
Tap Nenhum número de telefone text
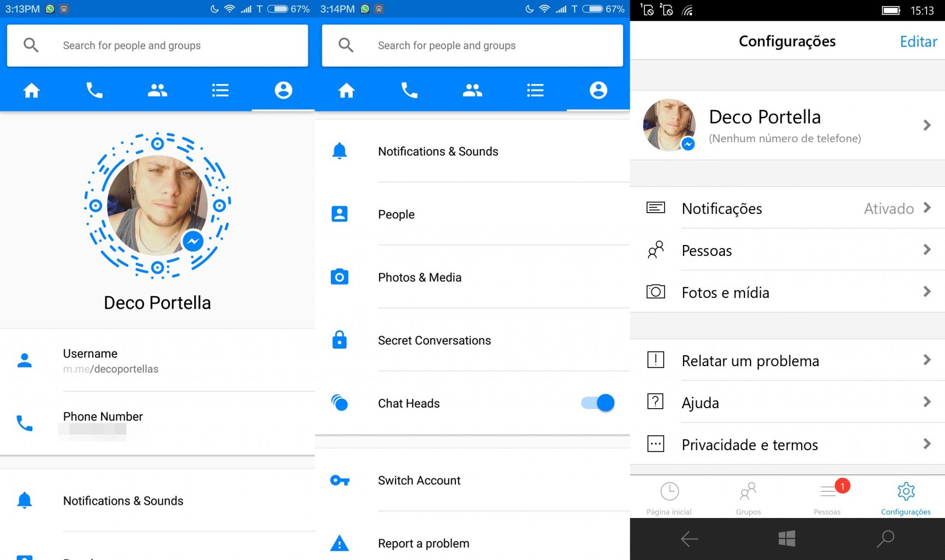785,138
